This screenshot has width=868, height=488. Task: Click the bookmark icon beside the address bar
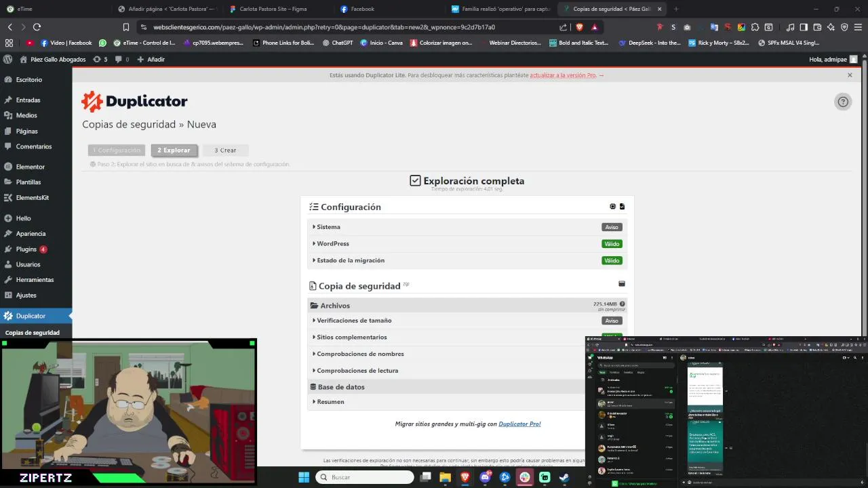click(x=125, y=27)
